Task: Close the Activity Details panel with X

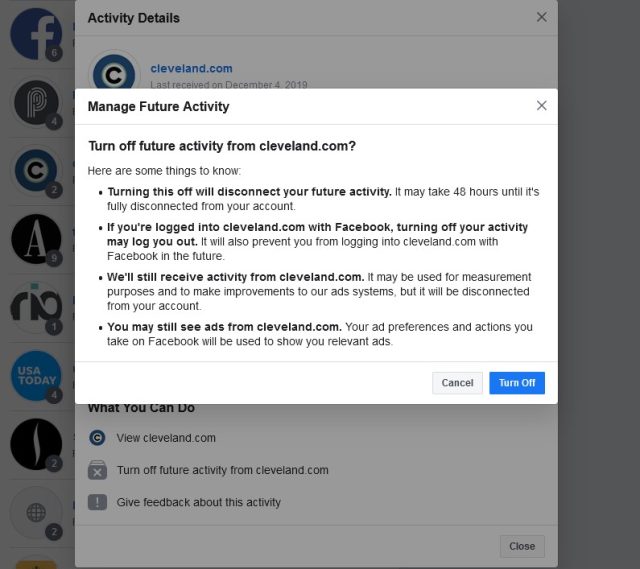Action: 541,17
